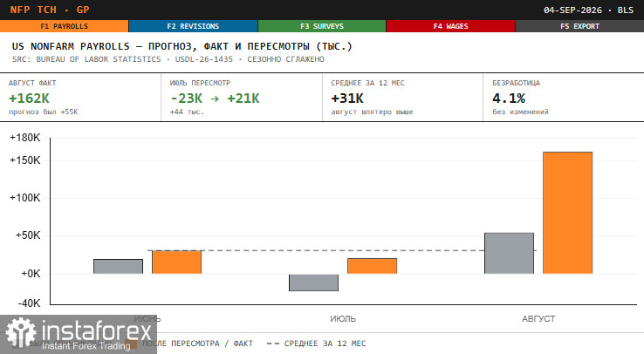The width and height of the screenshot is (644, 354).
Task: Open the F1 PAYROLLS tab
Action: click(x=64, y=26)
